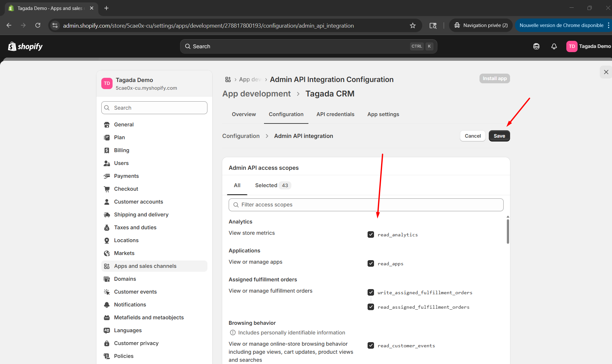The height and width of the screenshot is (364, 612).
Task: Click the Languages icon
Action: (107, 331)
